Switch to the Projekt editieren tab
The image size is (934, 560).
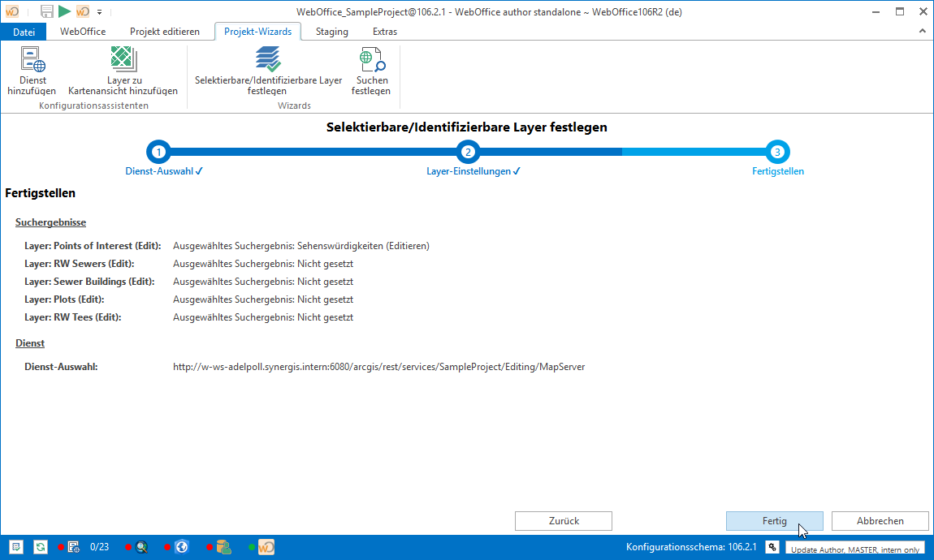click(164, 32)
